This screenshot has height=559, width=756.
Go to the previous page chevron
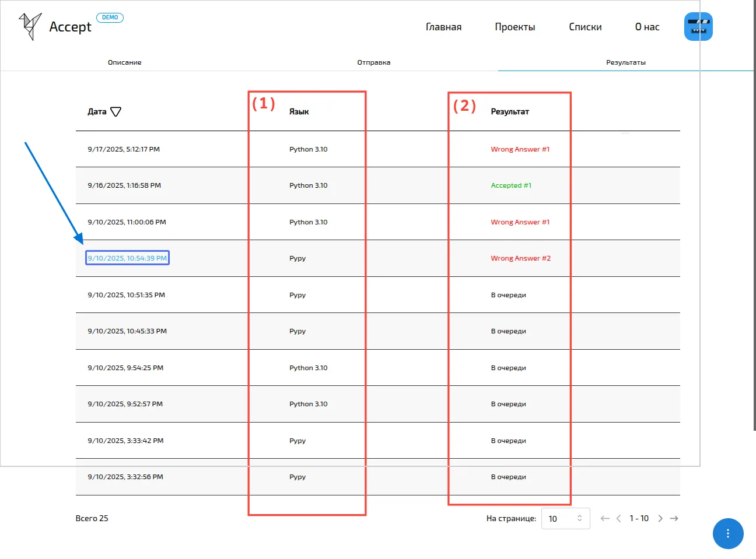(619, 518)
